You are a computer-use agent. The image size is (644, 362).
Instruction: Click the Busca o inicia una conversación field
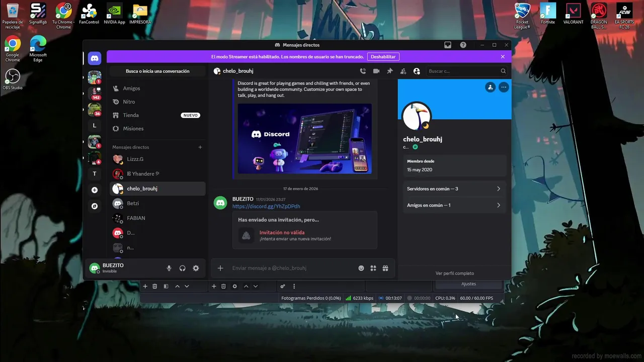pos(157,71)
